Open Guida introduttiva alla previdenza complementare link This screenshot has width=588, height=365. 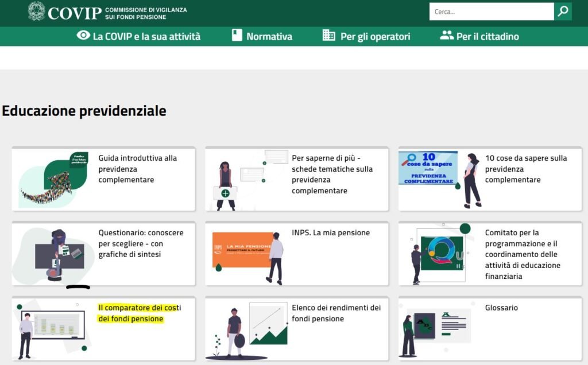138,169
